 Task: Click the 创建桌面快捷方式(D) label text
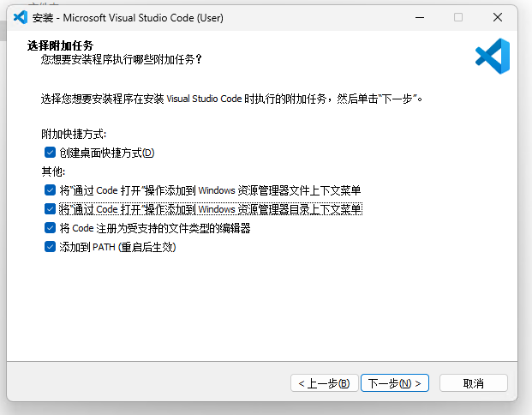107,153
